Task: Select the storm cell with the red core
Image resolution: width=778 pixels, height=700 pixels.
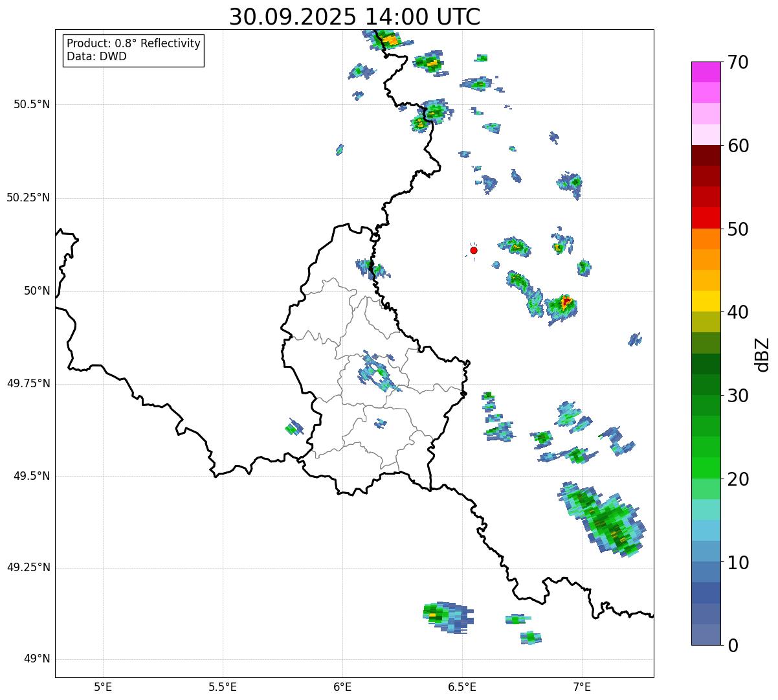Action: (x=566, y=302)
